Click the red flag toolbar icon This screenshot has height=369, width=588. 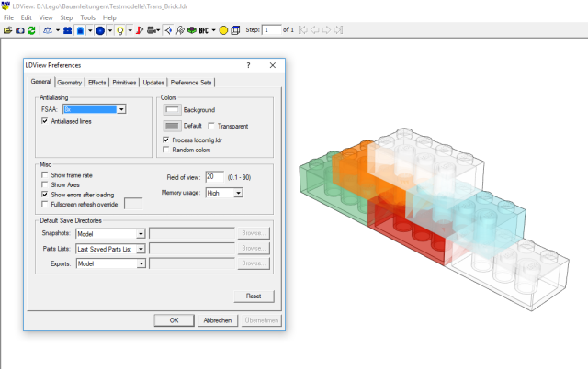coord(139,30)
